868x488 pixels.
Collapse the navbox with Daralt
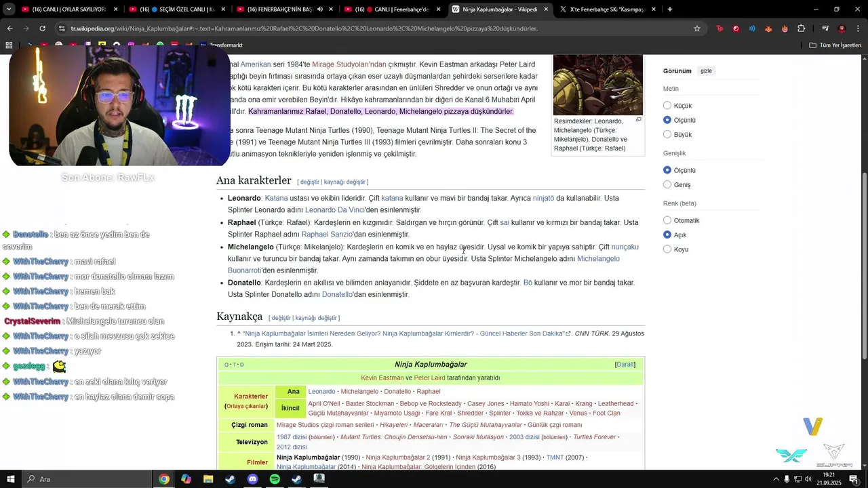(625, 365)
